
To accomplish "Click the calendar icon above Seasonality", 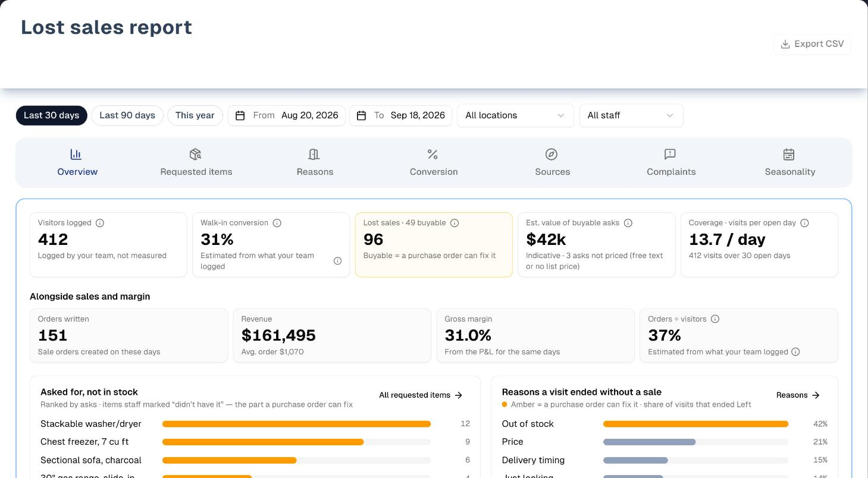I will coord(789,155).
